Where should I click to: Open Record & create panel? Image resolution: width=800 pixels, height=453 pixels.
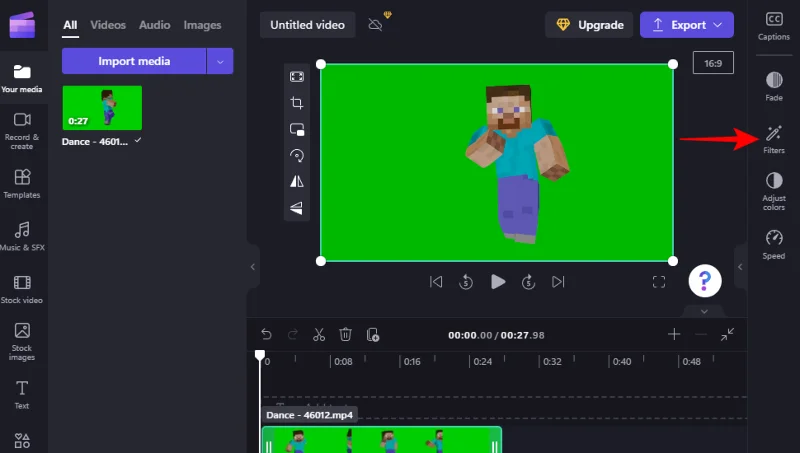click(22, 131)
